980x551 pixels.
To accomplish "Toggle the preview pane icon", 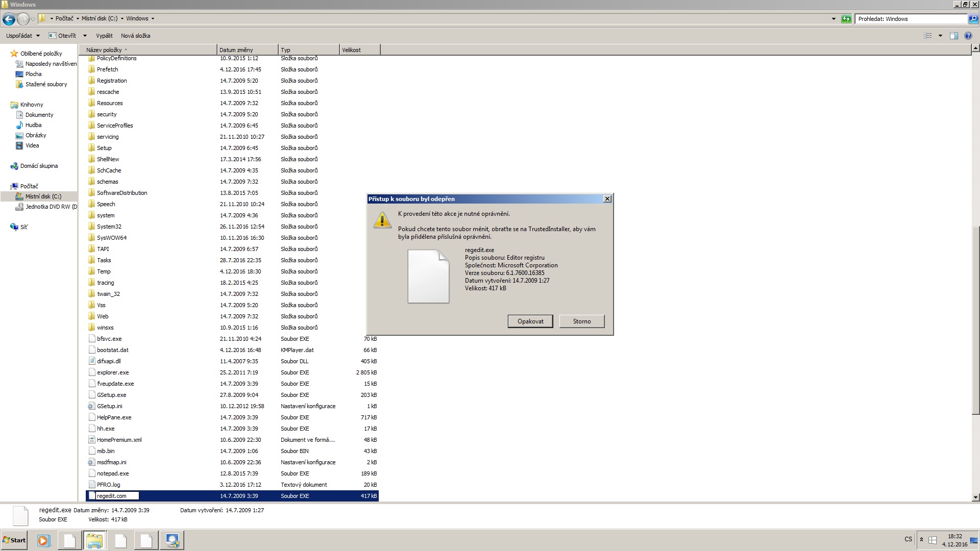I will 953,36.
